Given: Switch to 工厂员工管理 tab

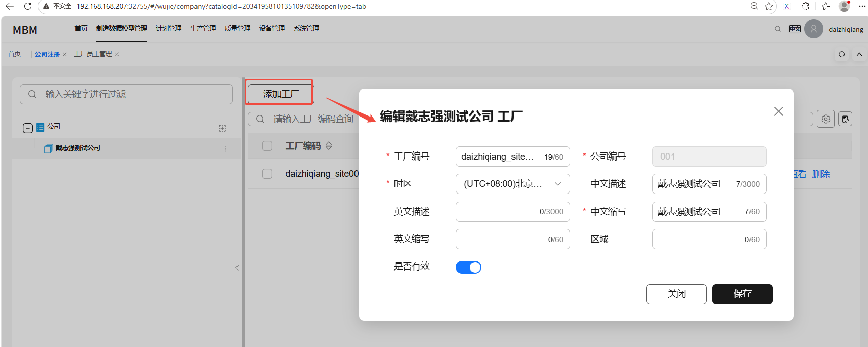Looking at the screenshot, I should (x=93, y=54).
